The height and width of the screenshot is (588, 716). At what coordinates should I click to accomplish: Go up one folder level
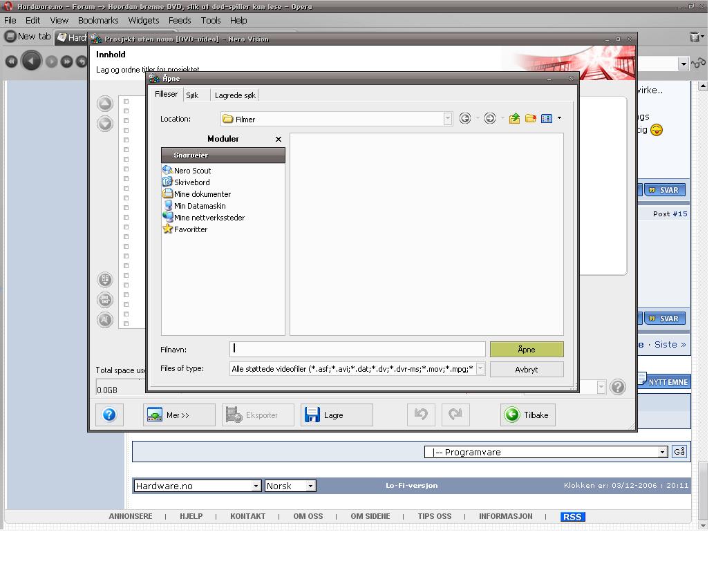coord(514,119)
